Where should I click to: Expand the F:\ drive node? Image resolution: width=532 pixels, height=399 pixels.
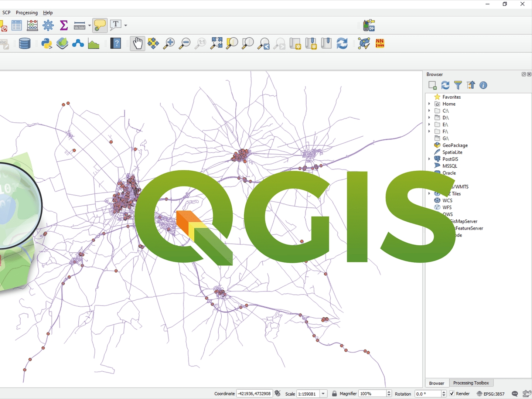click(x=429, y=131)
